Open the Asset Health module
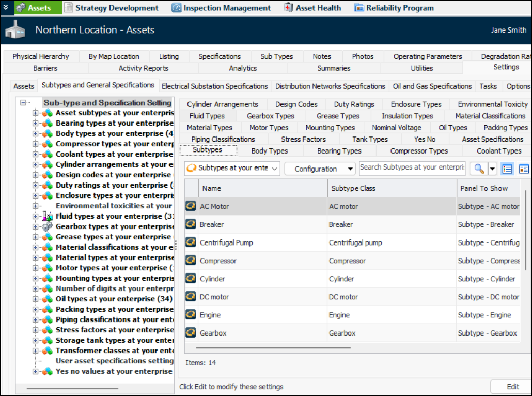 coord(312,8)
